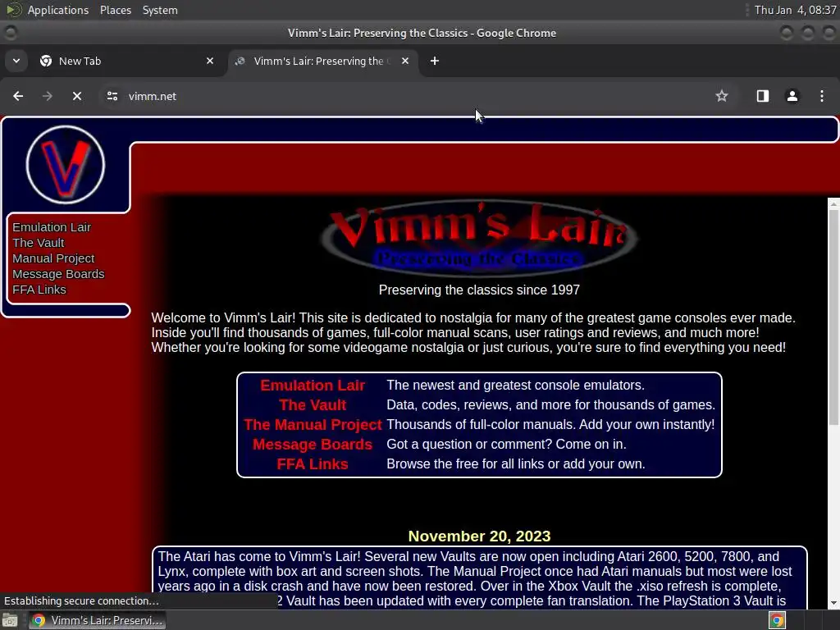The height and width of the screenshot is (630, 840).
Task: Click 'Preserving the classics since 1997' text
Action: tap(479, 290)
